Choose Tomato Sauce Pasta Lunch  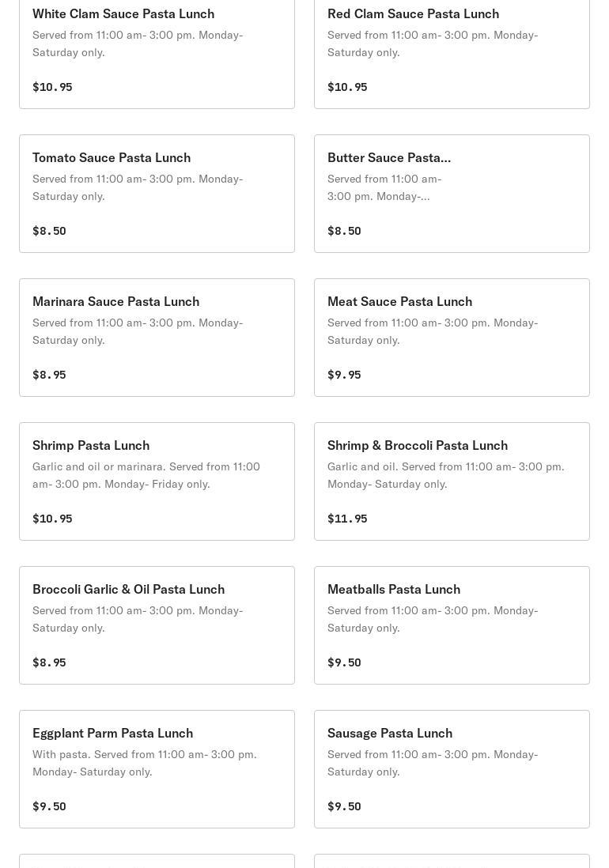157,194
